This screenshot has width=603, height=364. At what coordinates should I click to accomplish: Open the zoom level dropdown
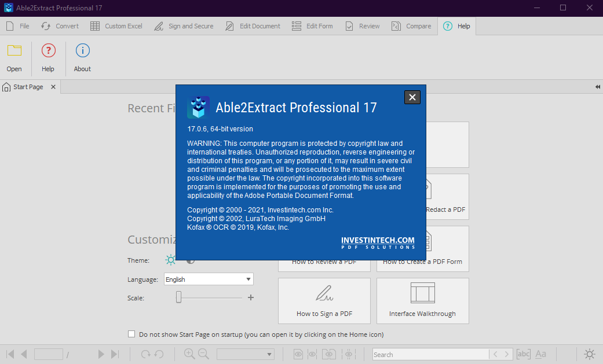tap(246, 354)
